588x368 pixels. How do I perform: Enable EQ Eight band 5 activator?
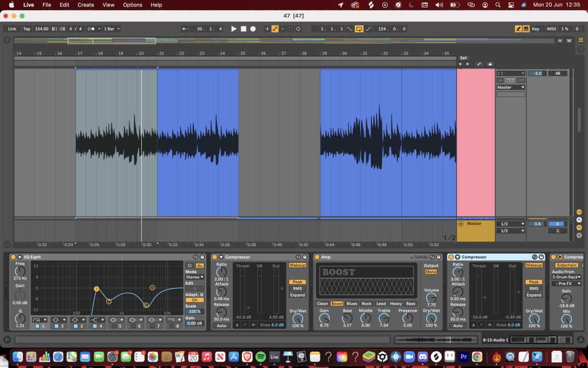(x=114, y=327)
